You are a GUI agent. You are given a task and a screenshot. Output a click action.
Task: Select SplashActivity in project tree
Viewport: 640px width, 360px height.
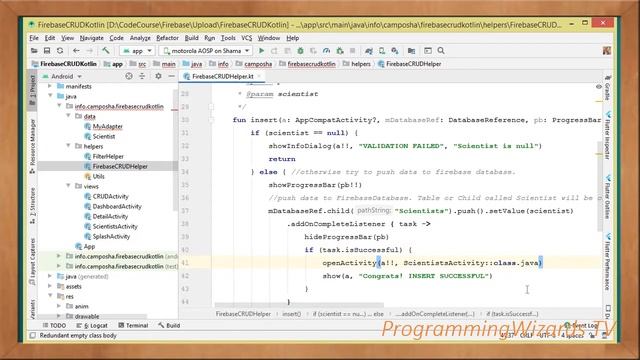pyautogui.click(x=111, y=236)
